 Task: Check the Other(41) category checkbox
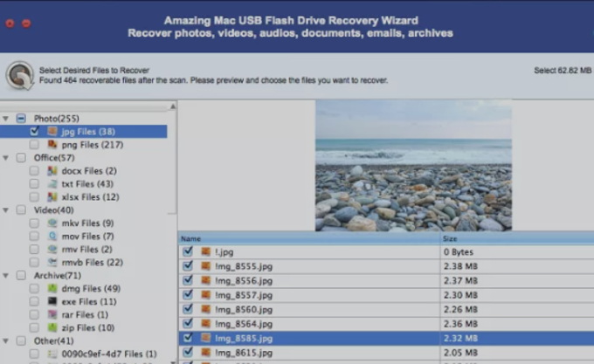click(x=21, y=341)
